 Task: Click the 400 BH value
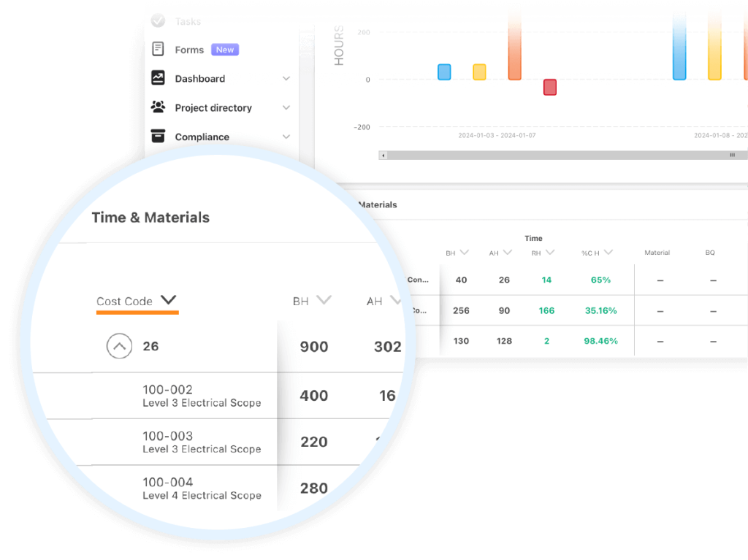click(314, 396)
